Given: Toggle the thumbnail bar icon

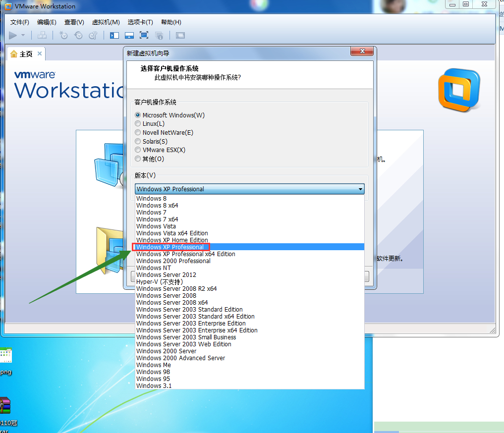Looking at the screenshot, I should [129, 35].
